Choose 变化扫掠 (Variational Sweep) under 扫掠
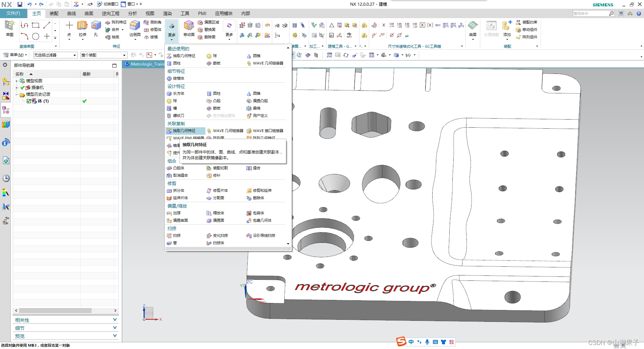Viewport: 644px width, 349px height. pyautogui.click(x=217, y=235)
